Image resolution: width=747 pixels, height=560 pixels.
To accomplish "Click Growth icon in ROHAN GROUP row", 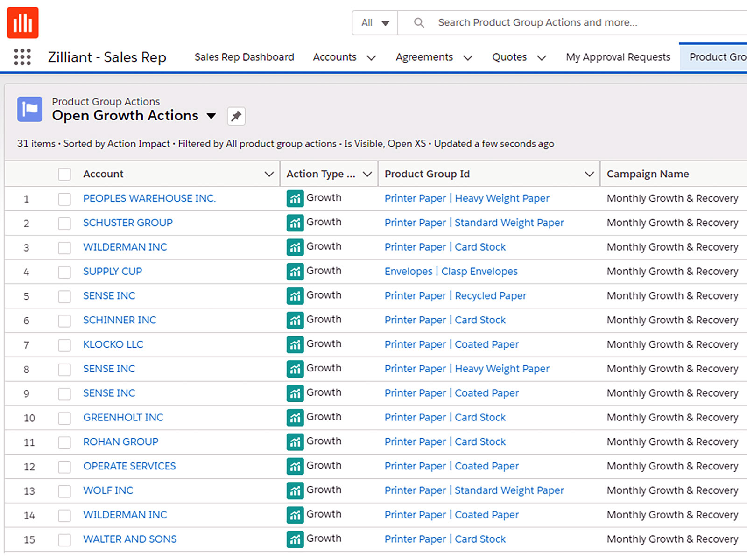I will click(x=295, y=441).
